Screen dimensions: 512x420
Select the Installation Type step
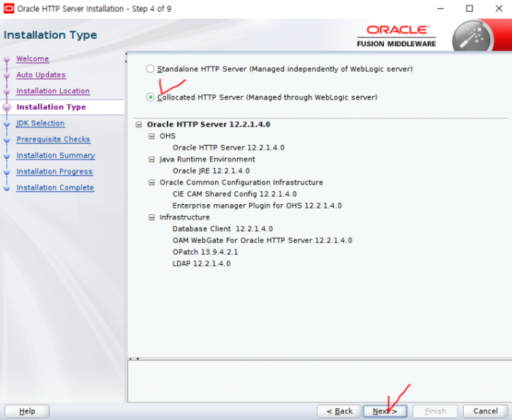coord(51,107)
